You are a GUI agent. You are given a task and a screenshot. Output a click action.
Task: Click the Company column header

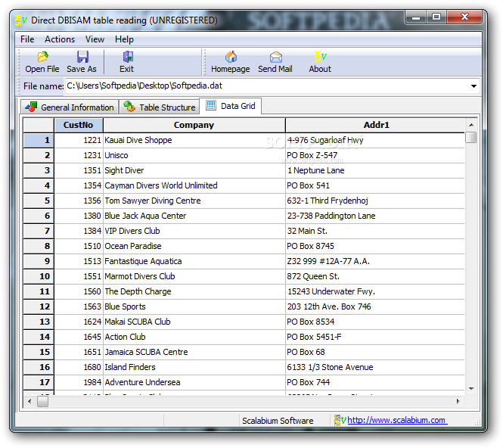coord(194,125)
